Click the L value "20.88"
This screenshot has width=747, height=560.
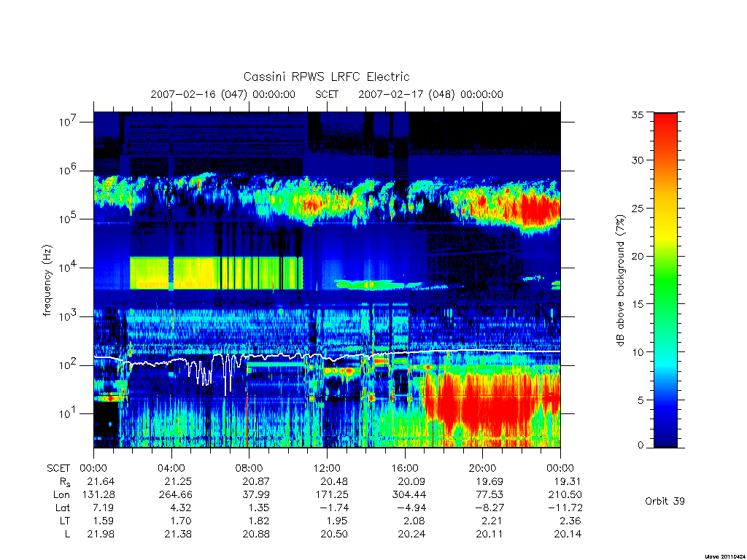(256, 534)
